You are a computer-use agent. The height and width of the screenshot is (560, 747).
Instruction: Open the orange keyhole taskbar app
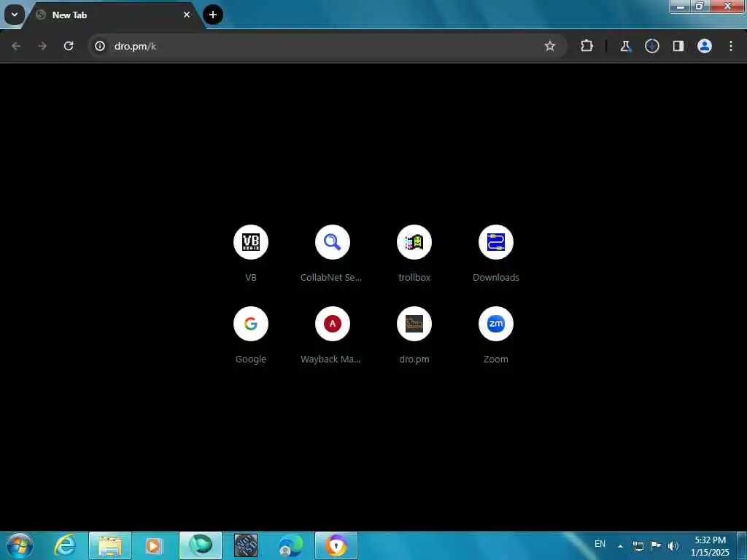tap(336, 545)
